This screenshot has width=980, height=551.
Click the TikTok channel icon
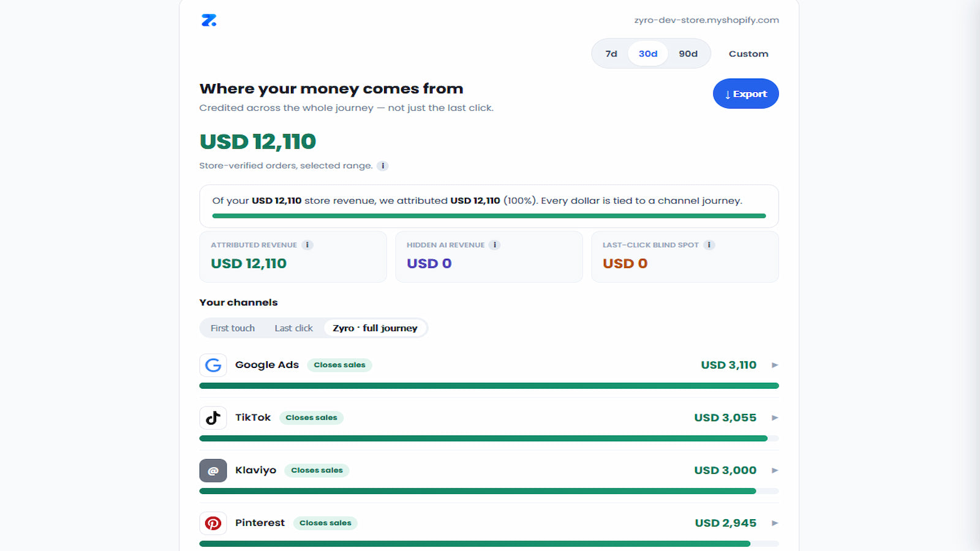[213, 418]
